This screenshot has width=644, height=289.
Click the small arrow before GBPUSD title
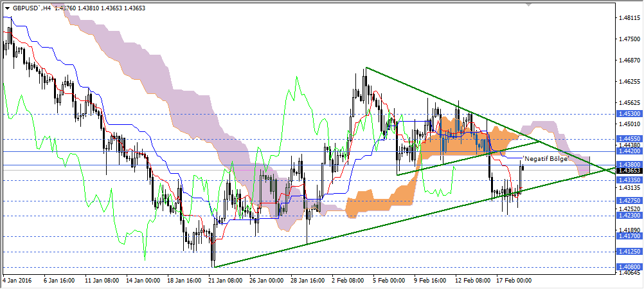tap(8, 7)
